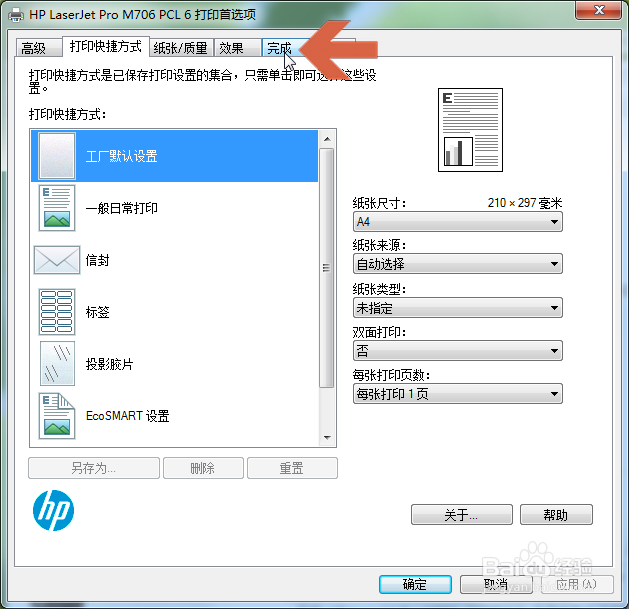This screenshot has height=609, width=629.
Task: Click the page preview thumbnail
Action: pos(470,130)
